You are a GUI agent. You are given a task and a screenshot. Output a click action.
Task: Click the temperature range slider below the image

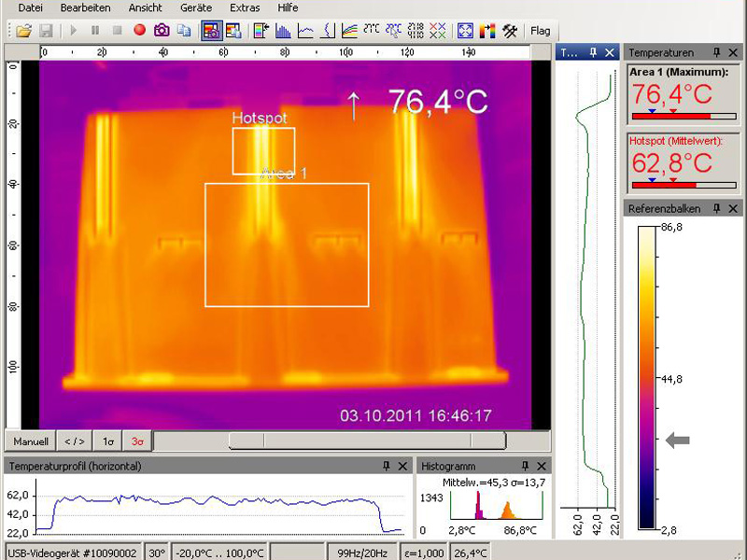click(367, 441)
